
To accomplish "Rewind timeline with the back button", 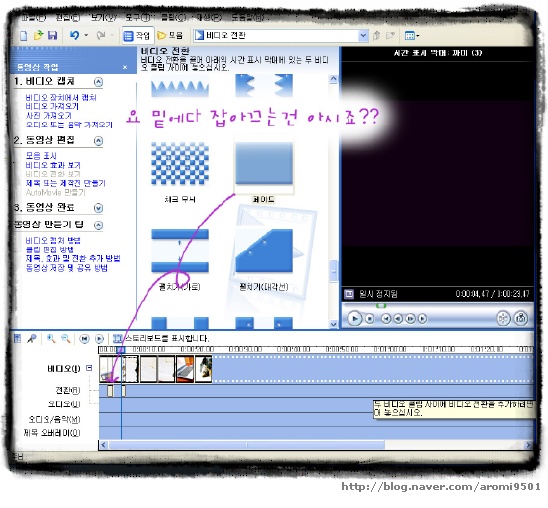I will pos(84,339).
